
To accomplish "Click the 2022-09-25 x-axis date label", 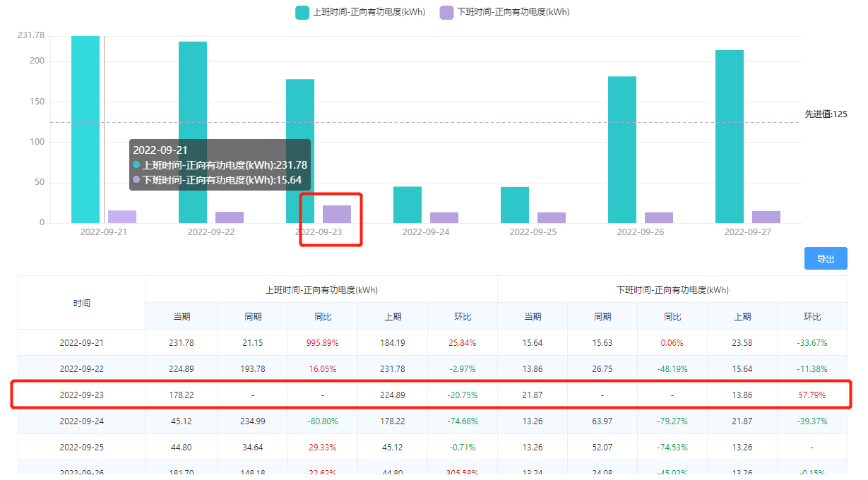I will tap(533, 232).
